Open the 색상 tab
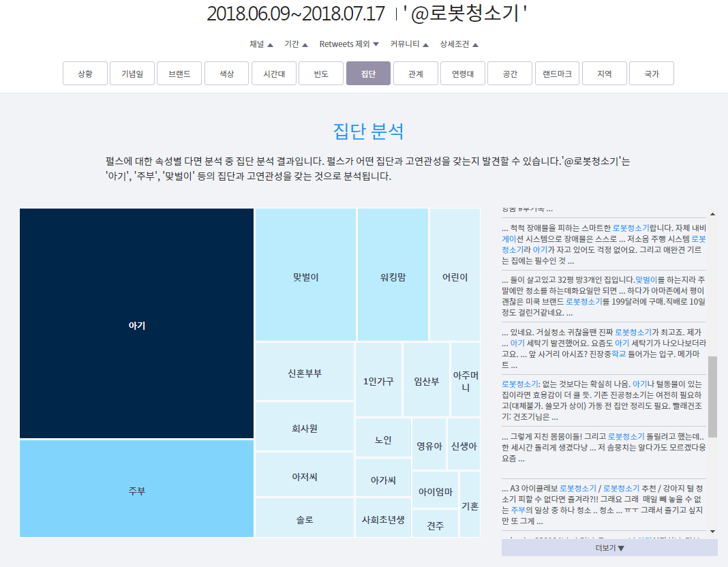The height and width of the screenshot is (567, 728). click(x=226, y=74)
